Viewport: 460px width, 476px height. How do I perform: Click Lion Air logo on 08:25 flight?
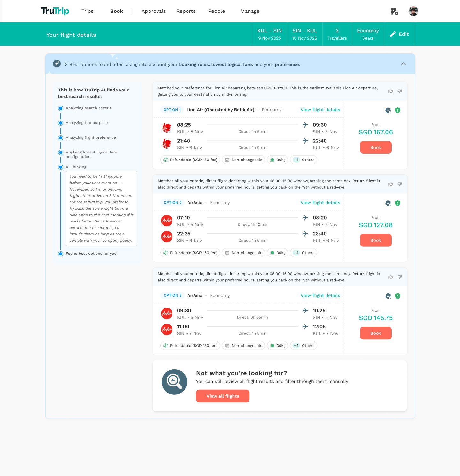167,128
